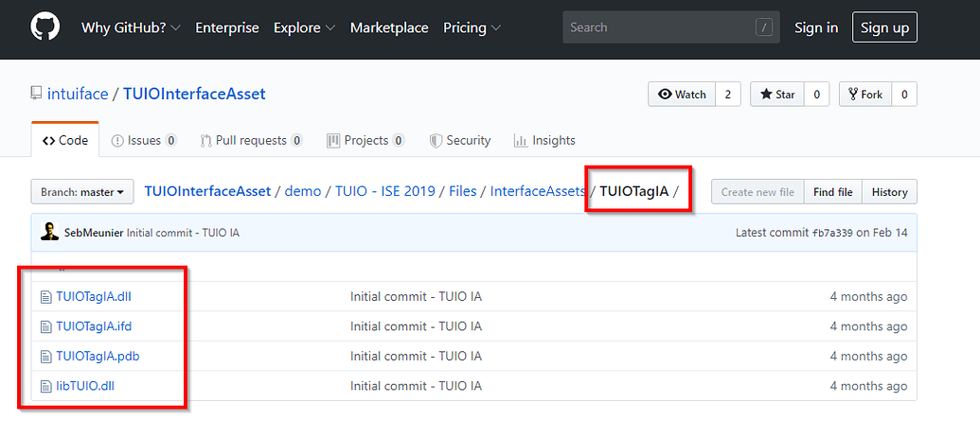Watch the repository

coord(682,95)
